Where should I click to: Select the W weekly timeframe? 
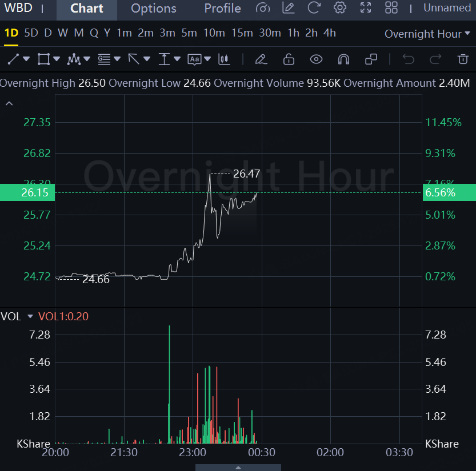coord(62,33)
